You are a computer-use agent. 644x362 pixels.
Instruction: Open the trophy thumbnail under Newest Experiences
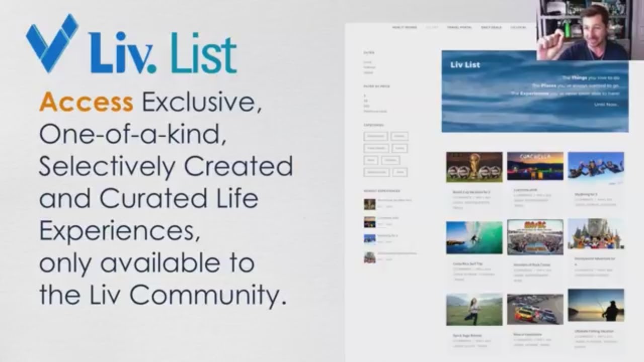click(370, 204)
